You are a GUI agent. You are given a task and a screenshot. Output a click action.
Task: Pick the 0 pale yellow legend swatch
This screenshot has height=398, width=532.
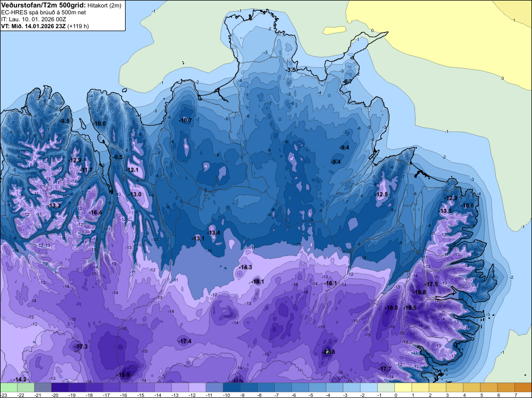pyautogui.click(x=403, y=387)
